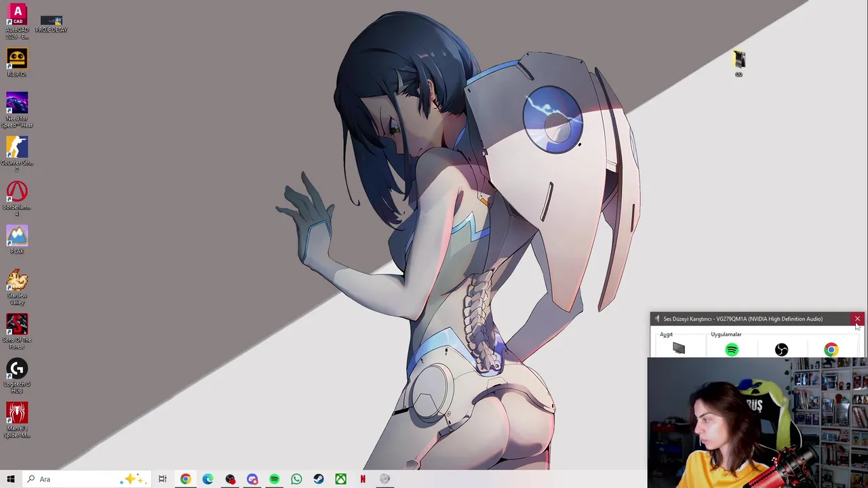
Task: Open the Windows Start menu
Action: click(x=11, y=479)
